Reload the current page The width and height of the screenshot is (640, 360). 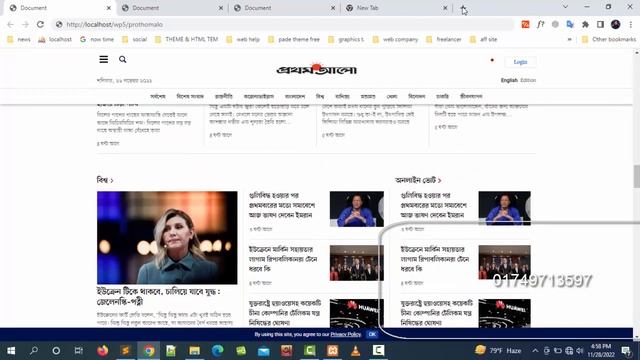click(x=40, y=24)
